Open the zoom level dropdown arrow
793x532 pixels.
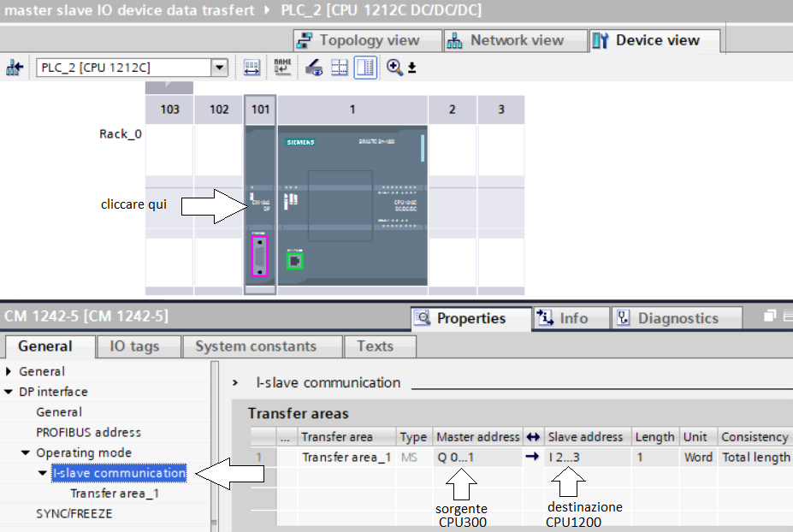click(411, 68)
